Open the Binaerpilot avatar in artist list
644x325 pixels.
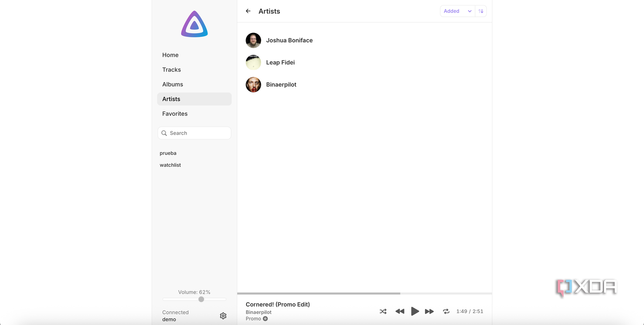pyautogui.click(x=253, y=84)
